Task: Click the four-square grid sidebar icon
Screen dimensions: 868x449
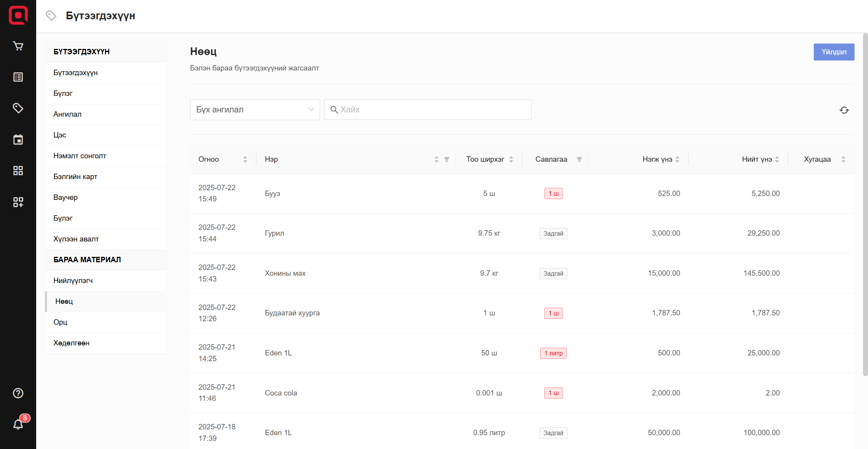Action: point(18,171)
